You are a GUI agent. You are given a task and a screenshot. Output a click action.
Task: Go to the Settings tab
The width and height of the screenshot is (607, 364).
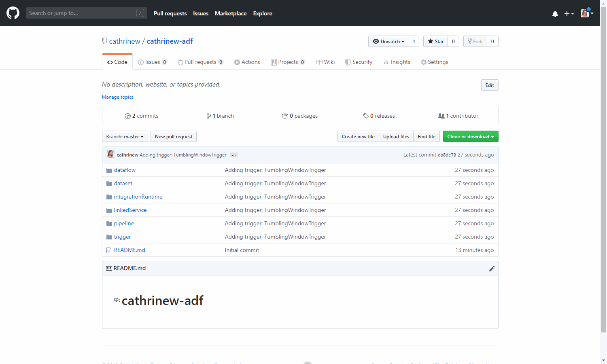434,62
